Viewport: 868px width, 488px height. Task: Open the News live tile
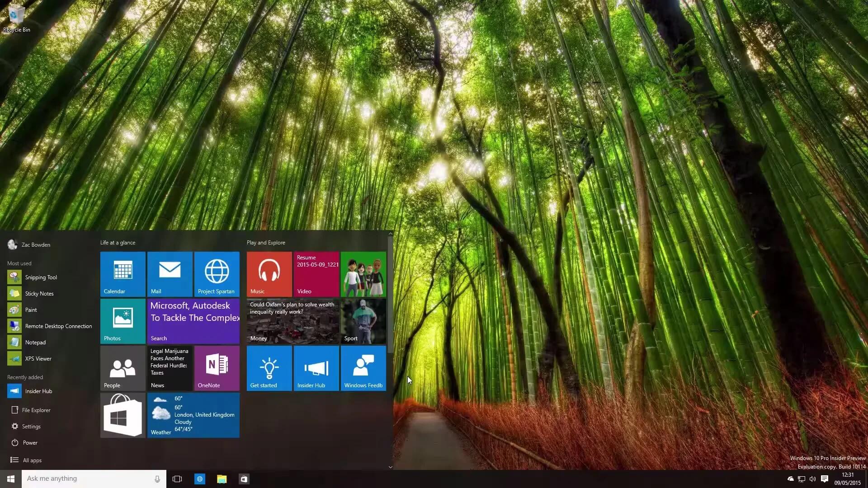[x=170, y=368]
